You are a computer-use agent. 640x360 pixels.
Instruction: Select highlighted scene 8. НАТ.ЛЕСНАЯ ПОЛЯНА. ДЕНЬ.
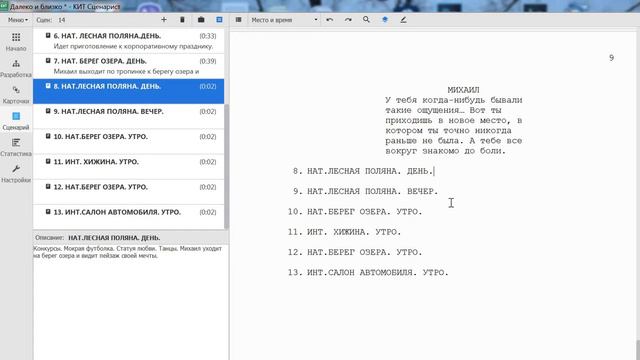click(x=129, y=91)
